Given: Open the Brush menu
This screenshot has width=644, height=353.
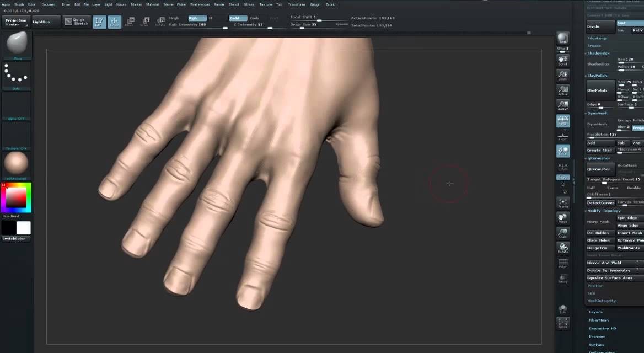Looking at the screenshot, I should [19, 4].
